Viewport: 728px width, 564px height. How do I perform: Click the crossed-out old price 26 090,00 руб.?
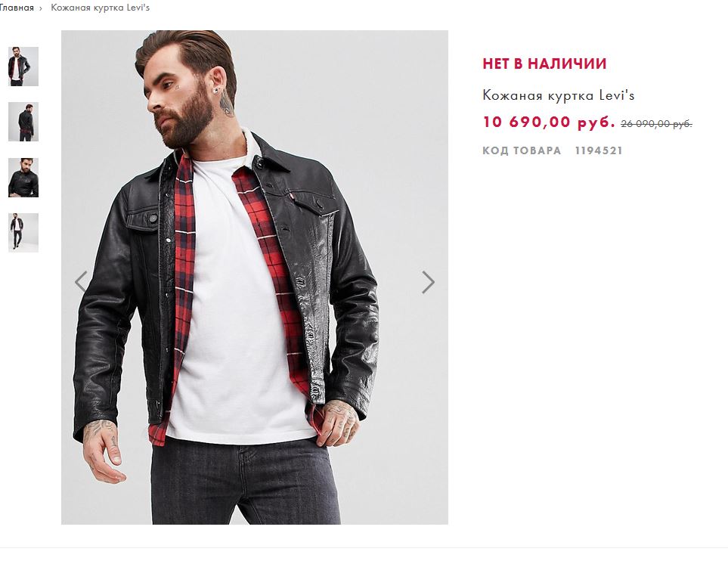(656, 123)
